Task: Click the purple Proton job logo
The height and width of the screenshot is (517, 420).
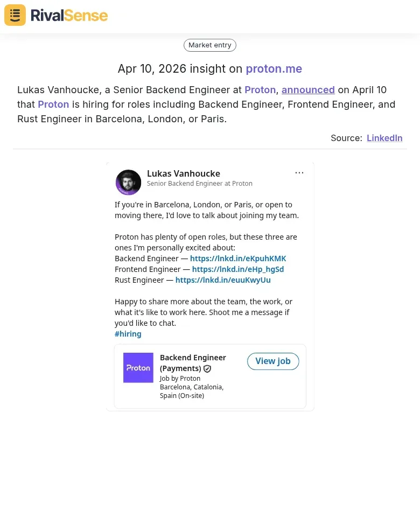Action: pyautogui.click(x=138, y=368)
